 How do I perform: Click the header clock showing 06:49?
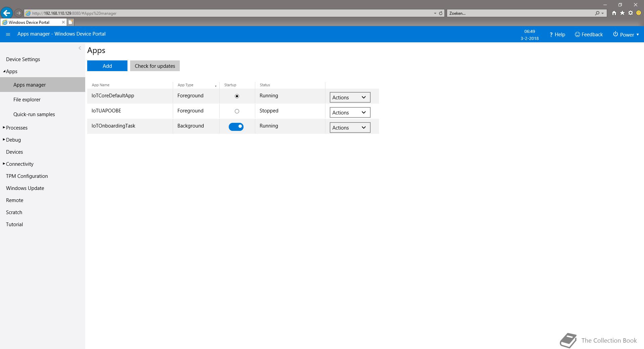click(x=530, y=31)
